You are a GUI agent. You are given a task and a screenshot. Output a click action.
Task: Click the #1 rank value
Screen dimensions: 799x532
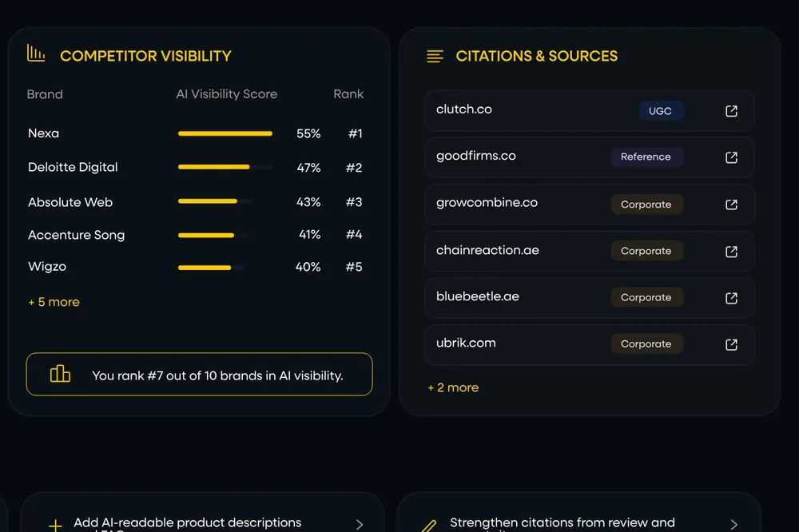coord(356,133)
